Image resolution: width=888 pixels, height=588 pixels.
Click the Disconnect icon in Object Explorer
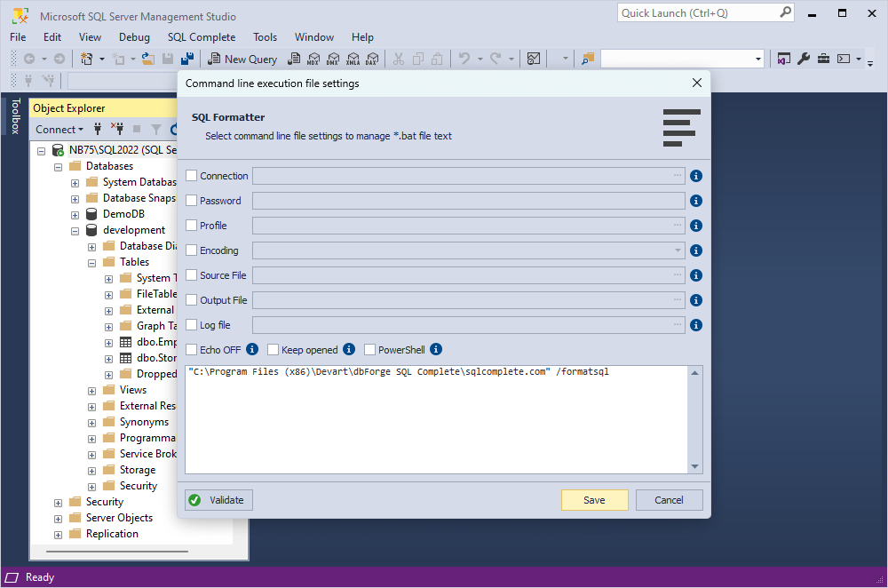point(117,129)
